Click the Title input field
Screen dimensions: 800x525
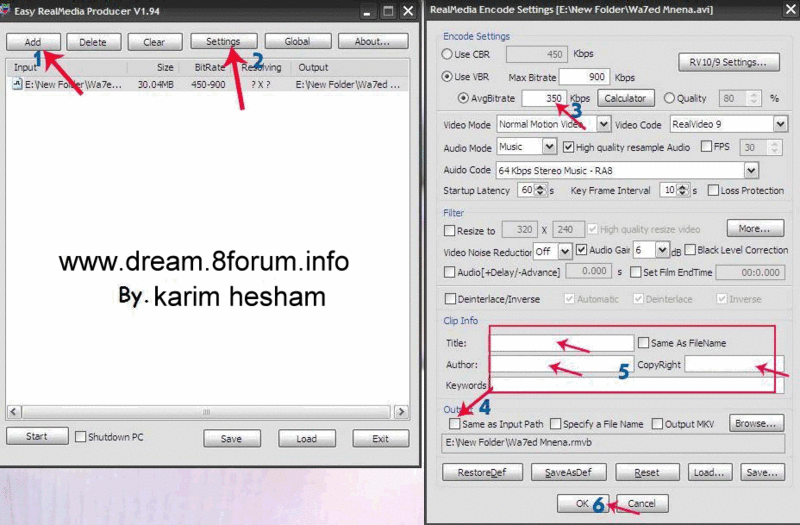tap(562, 343)
